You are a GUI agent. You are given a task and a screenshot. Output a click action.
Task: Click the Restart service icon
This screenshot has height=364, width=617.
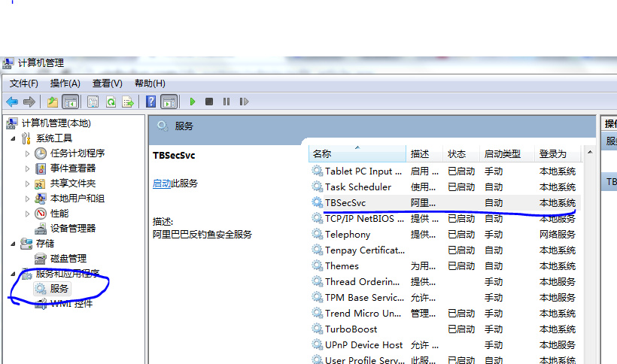[244, 102]
